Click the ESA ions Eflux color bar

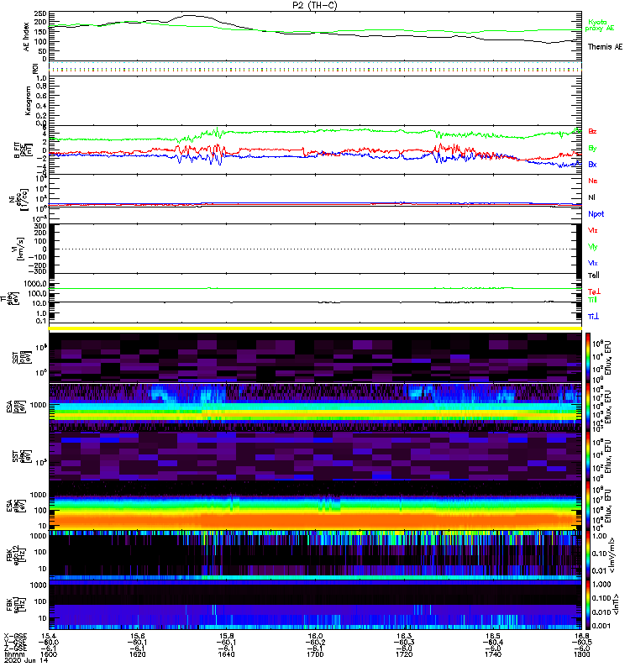(588, 407)
